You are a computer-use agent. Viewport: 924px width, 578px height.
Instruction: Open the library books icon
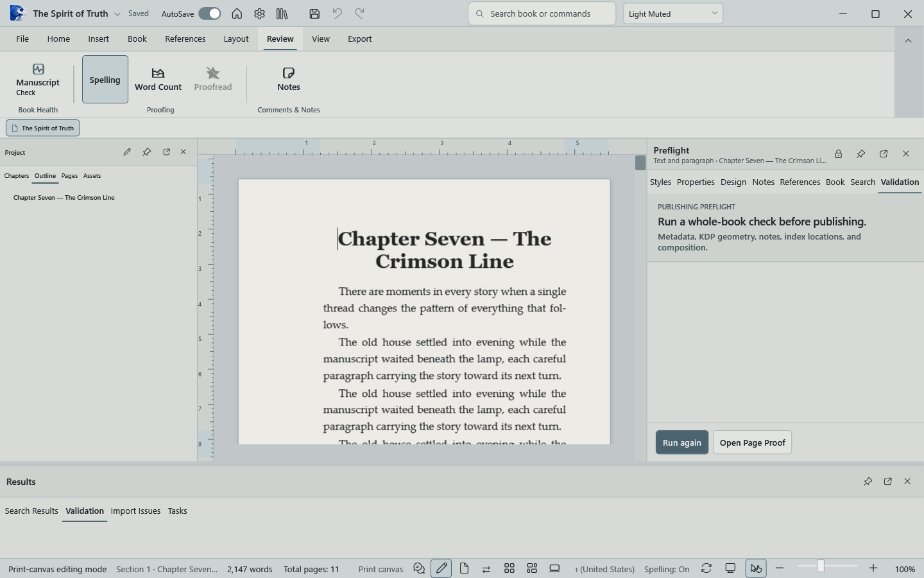[282, 13]
